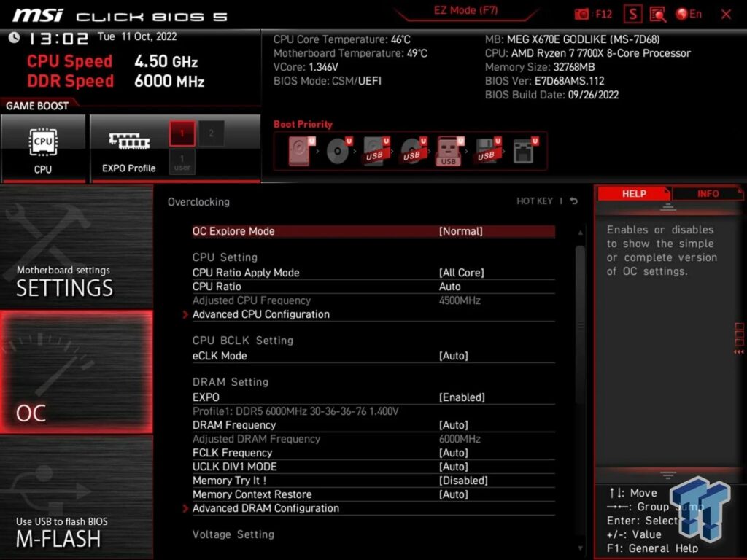Click the date Tue 11 Oct, 2022
The width and height of the screenshot is (747, 560).
click(x=137, y=36)
